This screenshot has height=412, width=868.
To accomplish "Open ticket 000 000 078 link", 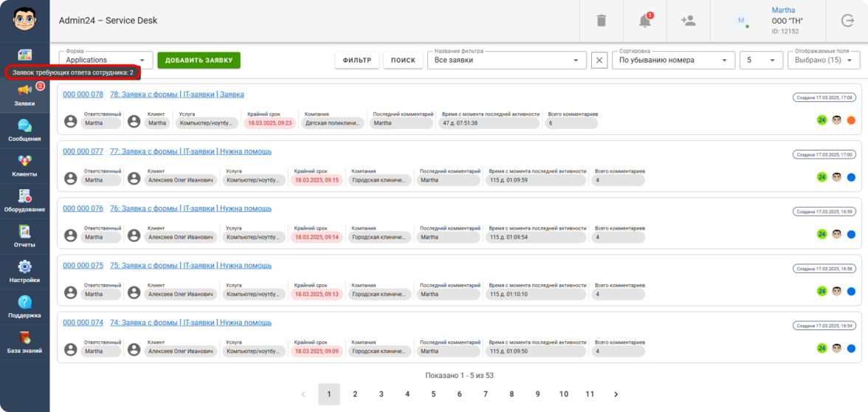I will tap(83, 95).
